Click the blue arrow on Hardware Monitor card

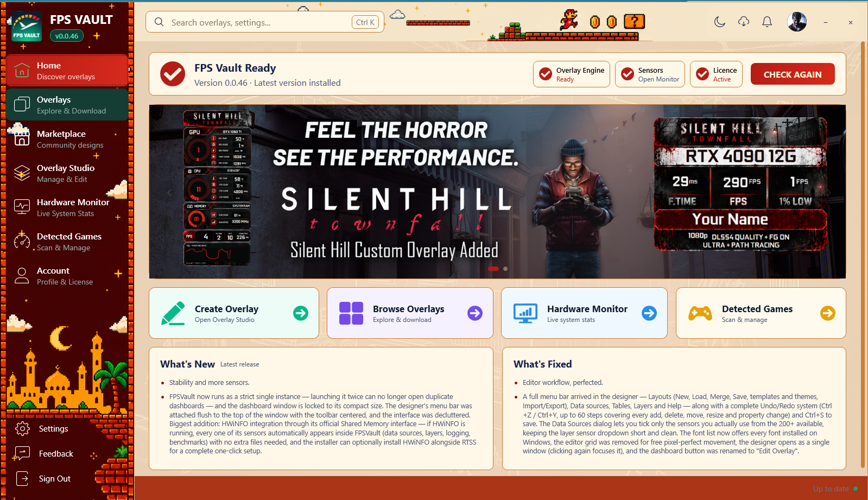[649, 313]
